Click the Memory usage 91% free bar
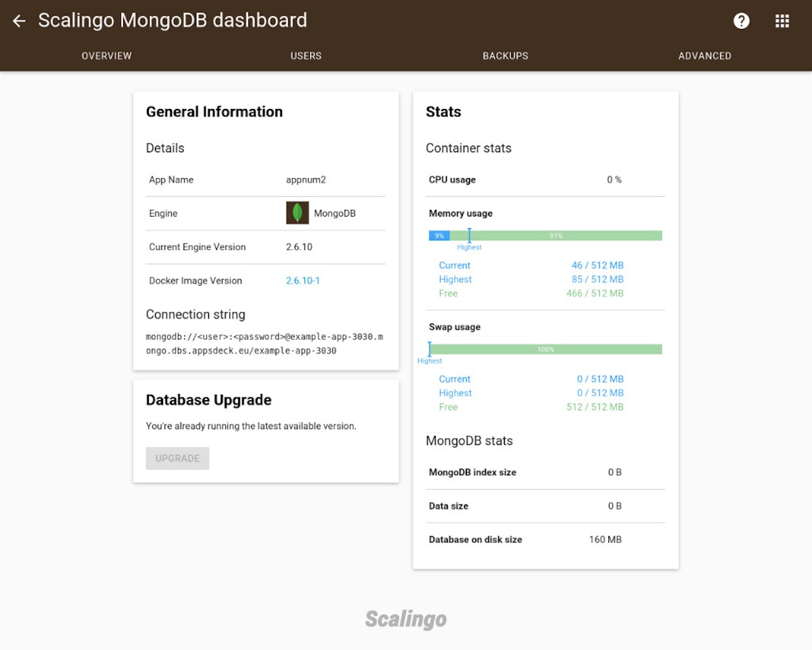The image size is (812, 650). (556, 236)
